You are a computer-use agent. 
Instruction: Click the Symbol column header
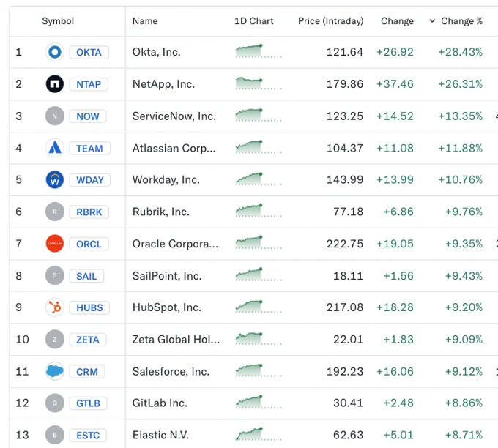click(x=58, y=21)
